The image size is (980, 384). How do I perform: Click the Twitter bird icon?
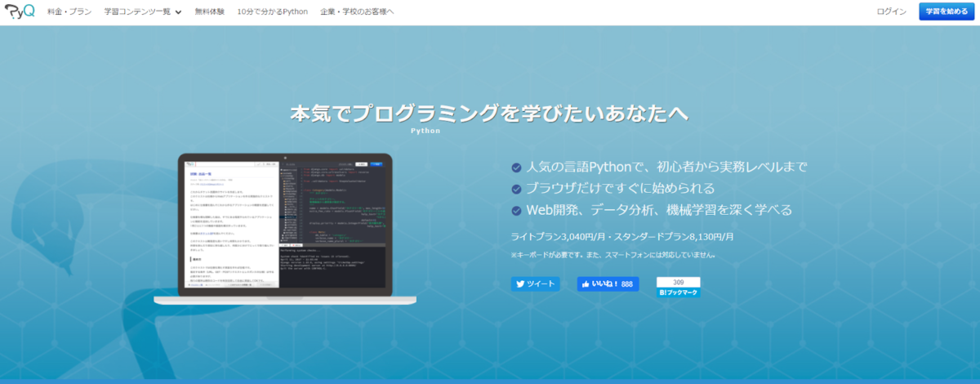tap(519, 284)
